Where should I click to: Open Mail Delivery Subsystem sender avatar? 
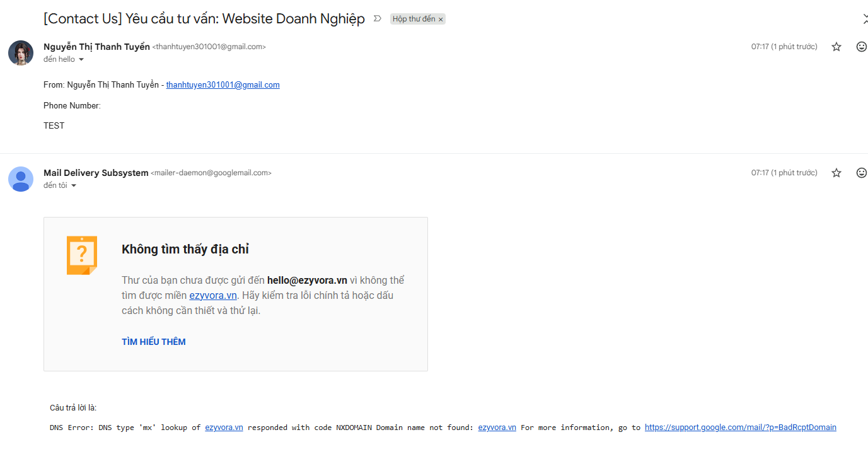21,179
